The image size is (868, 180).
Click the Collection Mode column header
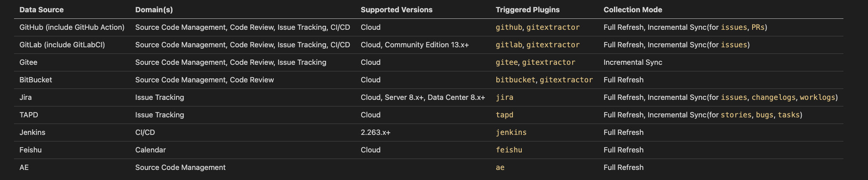point(632,10)
